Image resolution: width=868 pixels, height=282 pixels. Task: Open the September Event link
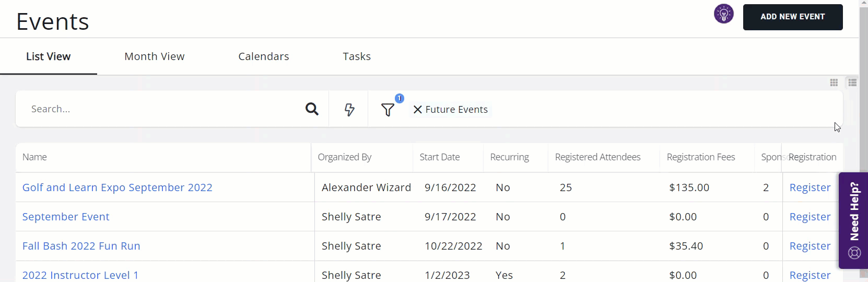[x=66, y=217]
